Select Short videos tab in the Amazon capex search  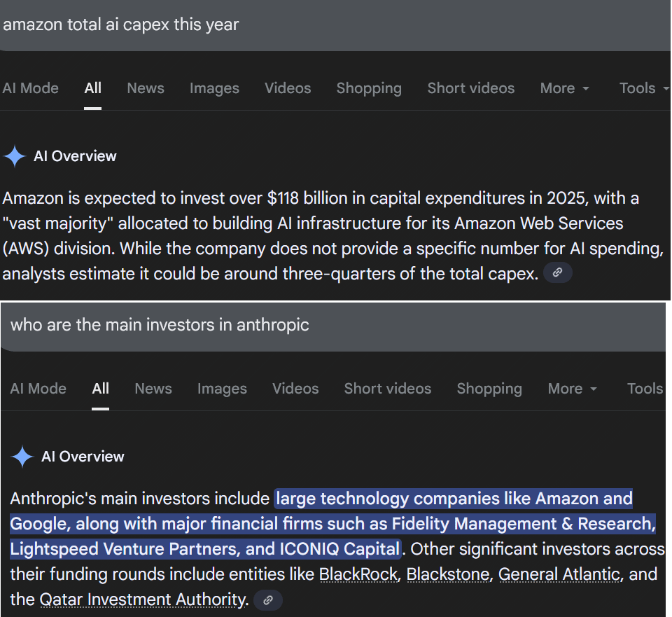[470, 88]
